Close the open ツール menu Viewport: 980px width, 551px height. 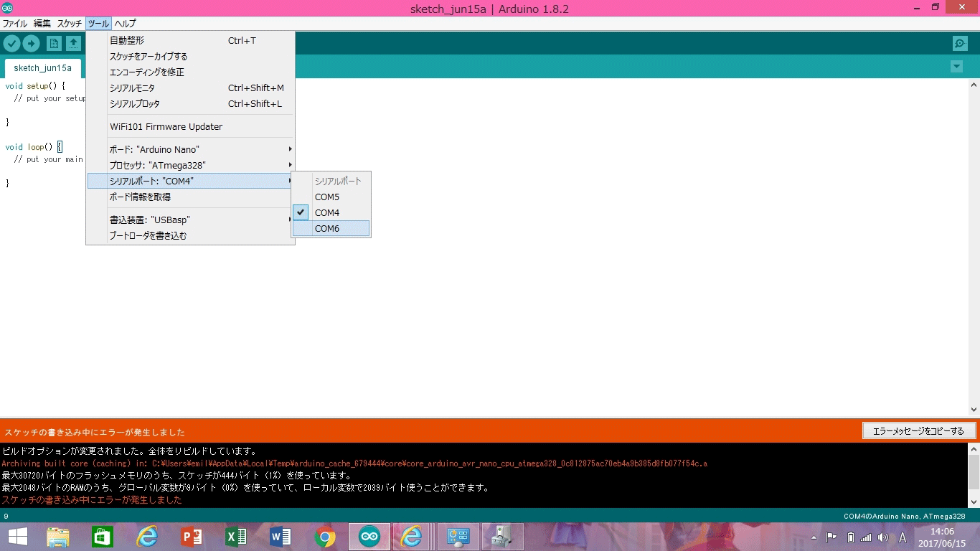click(98, 24)
